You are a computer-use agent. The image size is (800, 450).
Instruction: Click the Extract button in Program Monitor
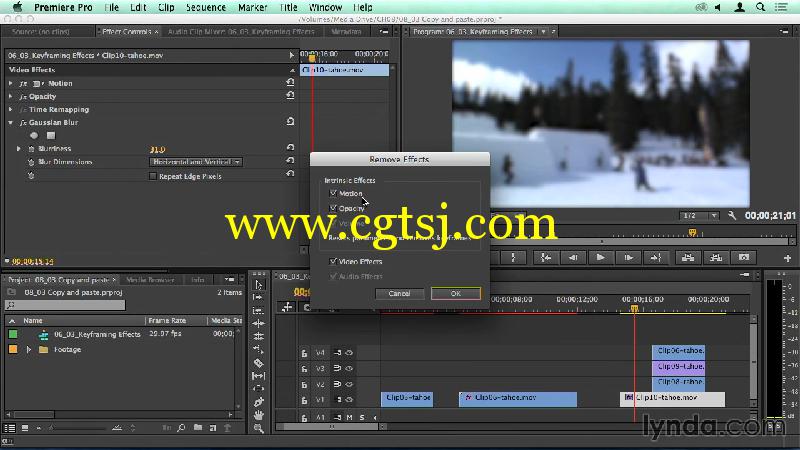[716, 258]
